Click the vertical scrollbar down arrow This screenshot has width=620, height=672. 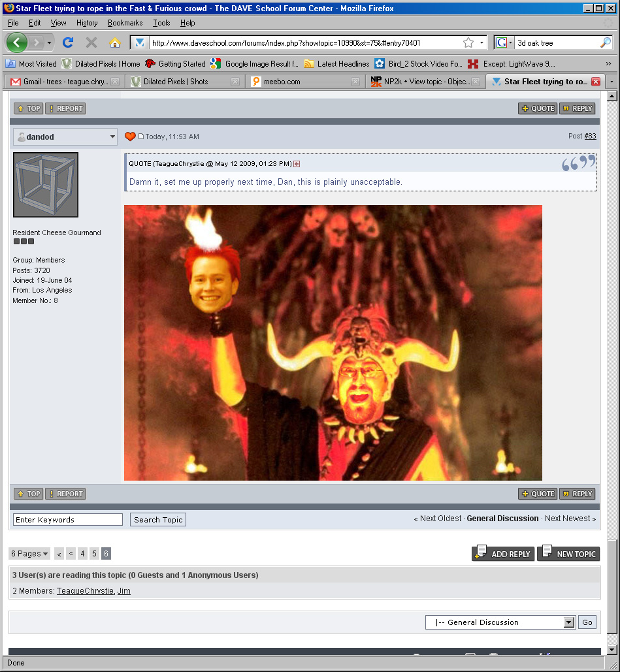pyautogui.click(x=612, y=650)
